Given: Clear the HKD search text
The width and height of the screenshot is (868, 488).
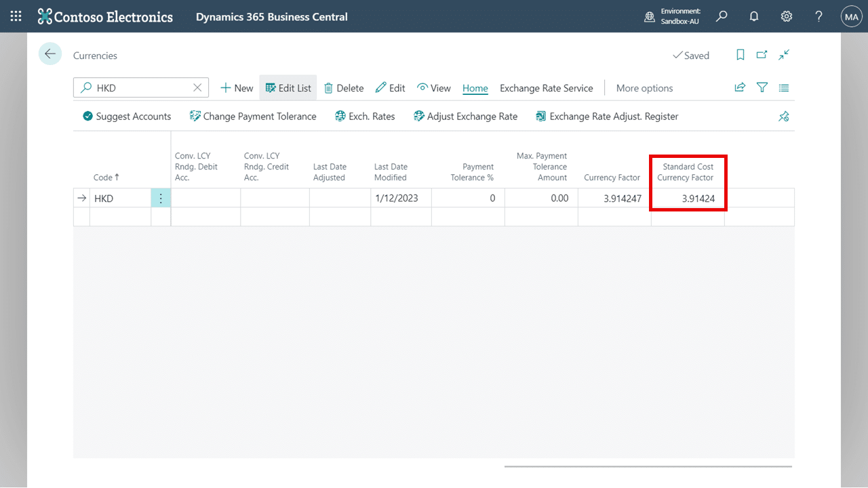Looking at the screenshot, I should (197, 87).
